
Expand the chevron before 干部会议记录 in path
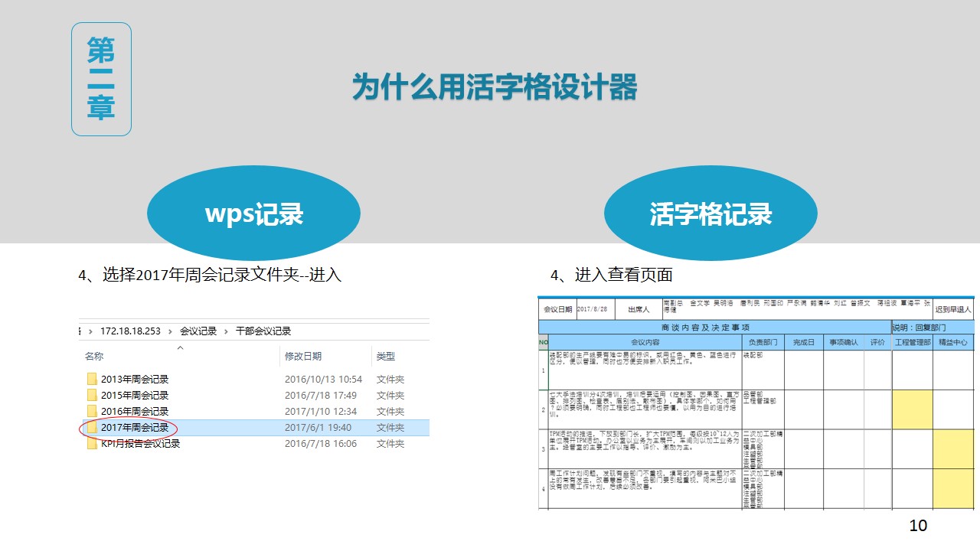(226, 331)
